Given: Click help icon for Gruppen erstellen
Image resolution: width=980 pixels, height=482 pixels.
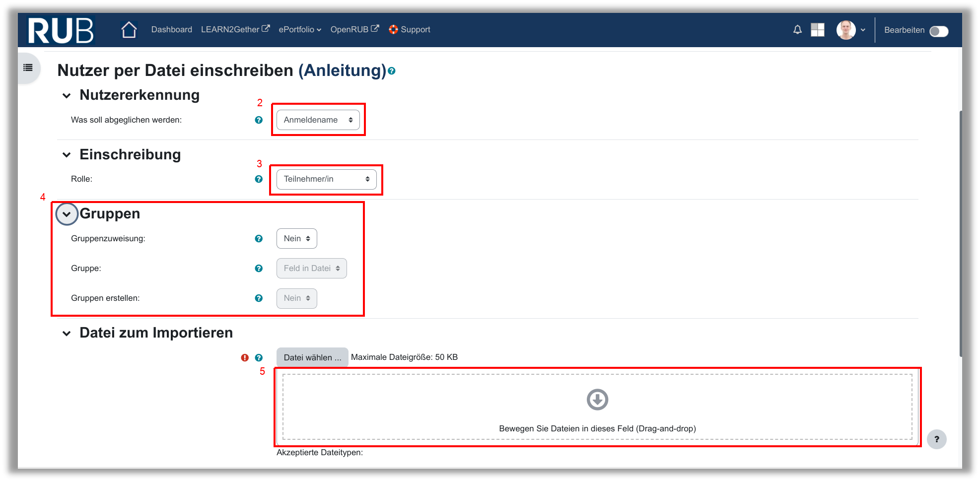Looking at the screenshot, I should click(x=259, y=298).
